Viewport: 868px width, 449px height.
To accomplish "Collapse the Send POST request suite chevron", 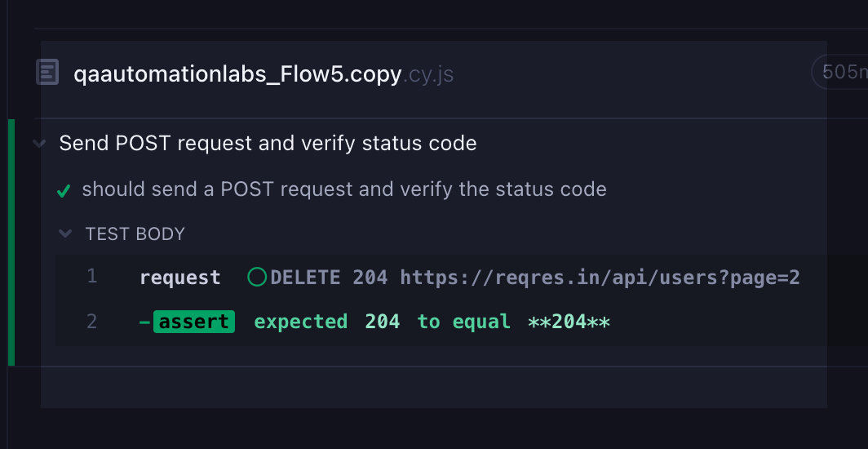I will 39,144.
